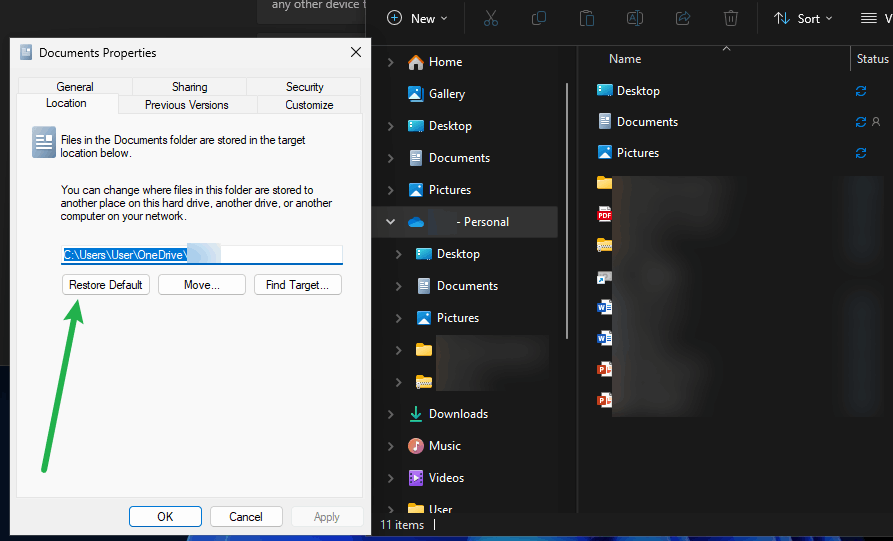Screen dimensions: 893x541
Task: Click the Status column header
Action: click(872, 59)
